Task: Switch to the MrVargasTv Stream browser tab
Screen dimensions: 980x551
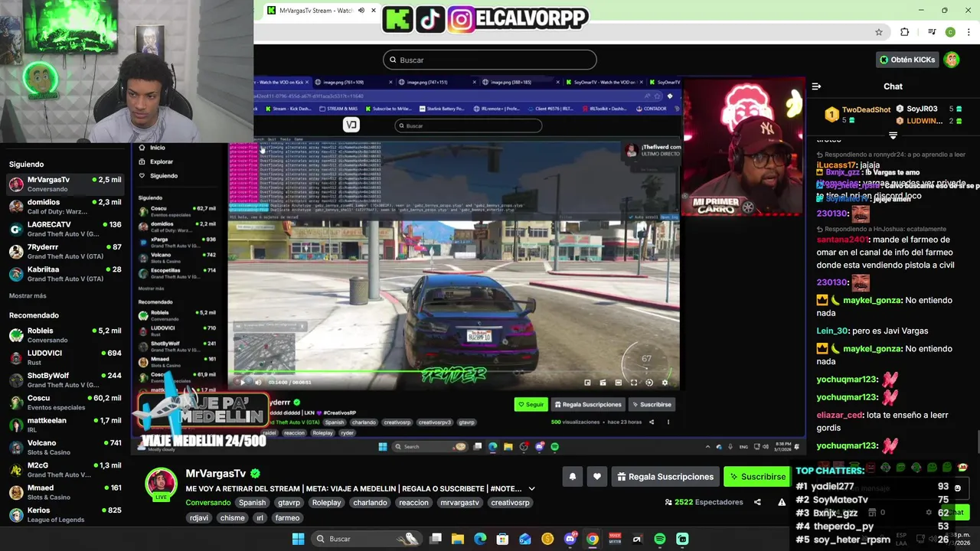Action: click(x=314, y=11)
